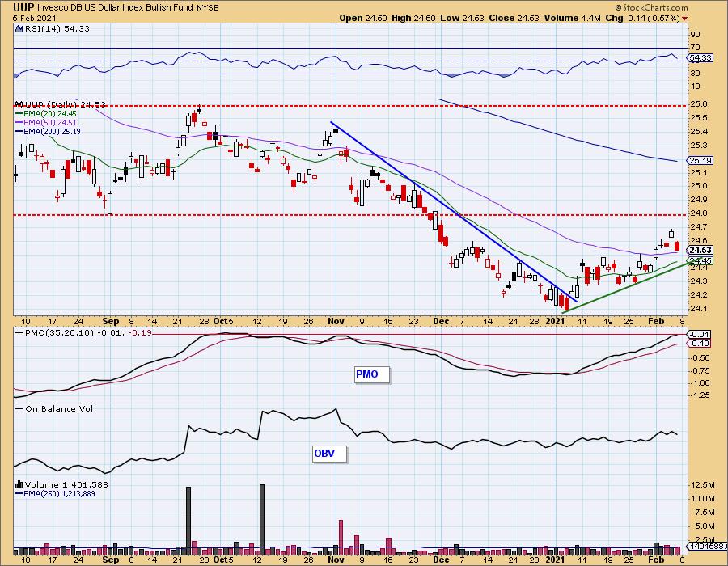Click the Volume 1.4M header value

pyautogui.click(x=573, y=18)
